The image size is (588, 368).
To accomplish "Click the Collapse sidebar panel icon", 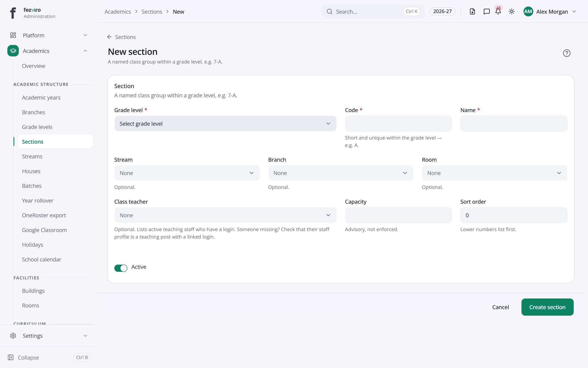I will tap(11, 357).
